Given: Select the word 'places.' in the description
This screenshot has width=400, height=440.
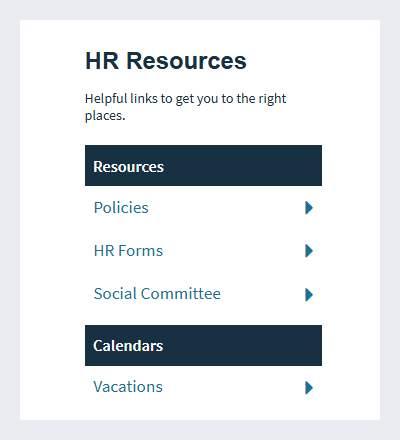Looking at the screenshot, I should pyautogui.click(x=105, y=116).
